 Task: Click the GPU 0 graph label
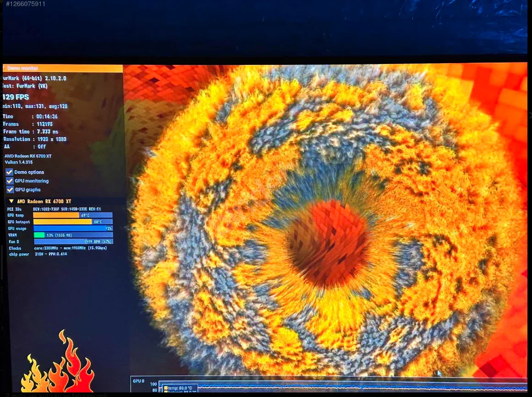click(138, 381)
